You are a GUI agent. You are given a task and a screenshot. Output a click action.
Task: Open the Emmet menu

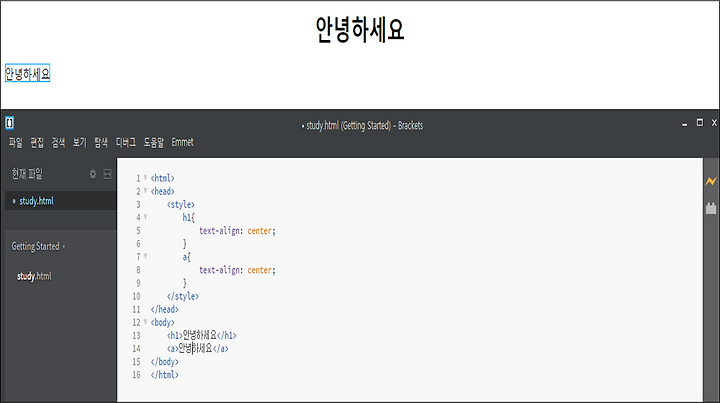182,142
